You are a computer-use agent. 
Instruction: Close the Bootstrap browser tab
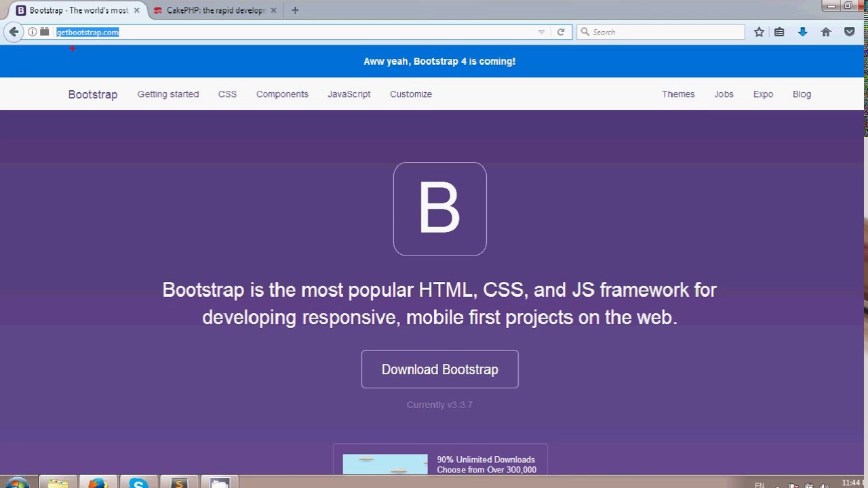pyautogui.click(x=136, y=10)
